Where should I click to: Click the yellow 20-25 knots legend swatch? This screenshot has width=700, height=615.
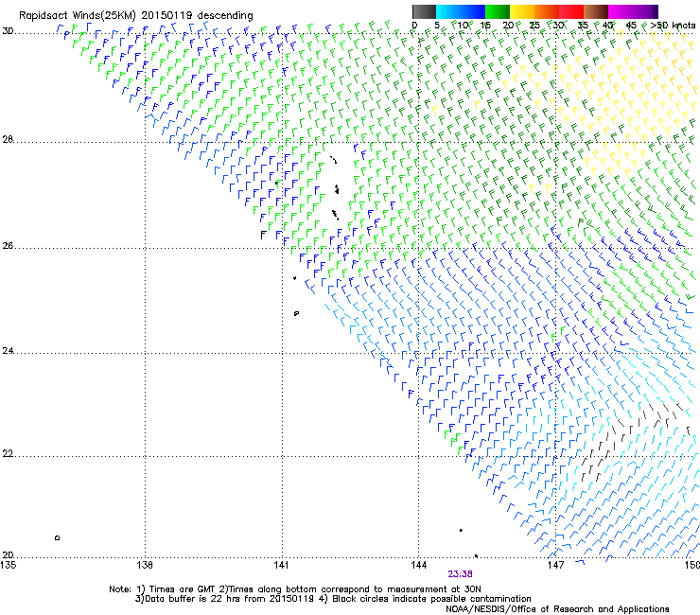tap(522, 11)
